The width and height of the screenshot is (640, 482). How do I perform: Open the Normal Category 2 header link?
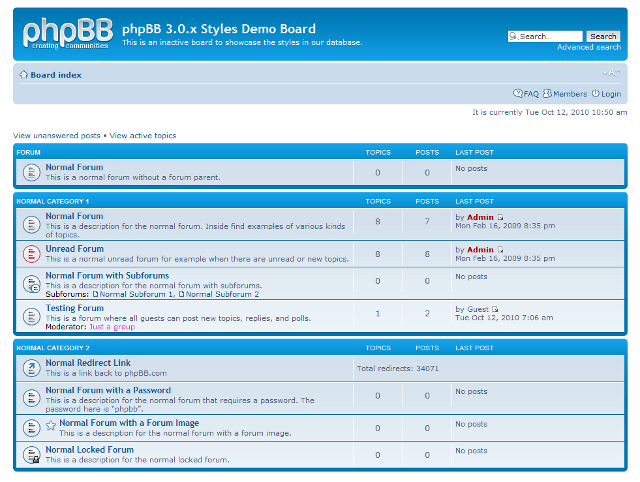53,348
